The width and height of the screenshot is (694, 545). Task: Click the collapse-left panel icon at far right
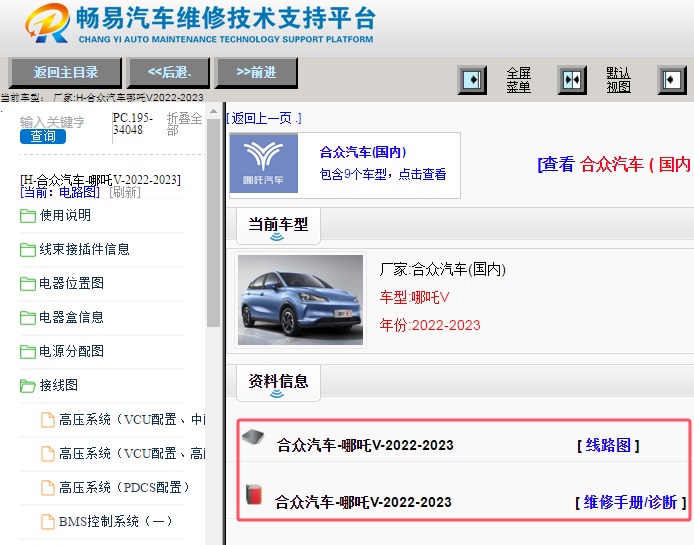pos(672,80)
